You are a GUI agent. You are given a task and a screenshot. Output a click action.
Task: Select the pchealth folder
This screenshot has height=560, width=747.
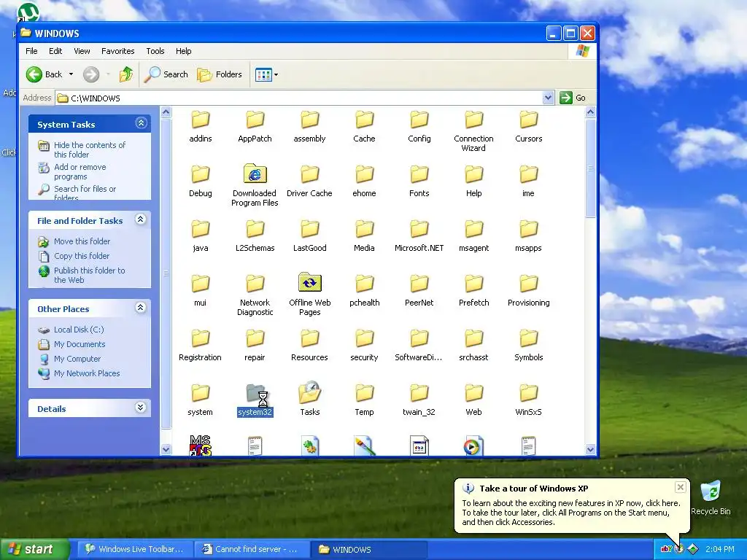pyautogui.click(x=365, y=290)
